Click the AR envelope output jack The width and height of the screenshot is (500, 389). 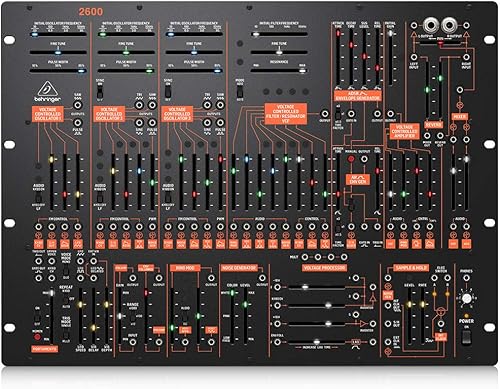pos(364,159)
